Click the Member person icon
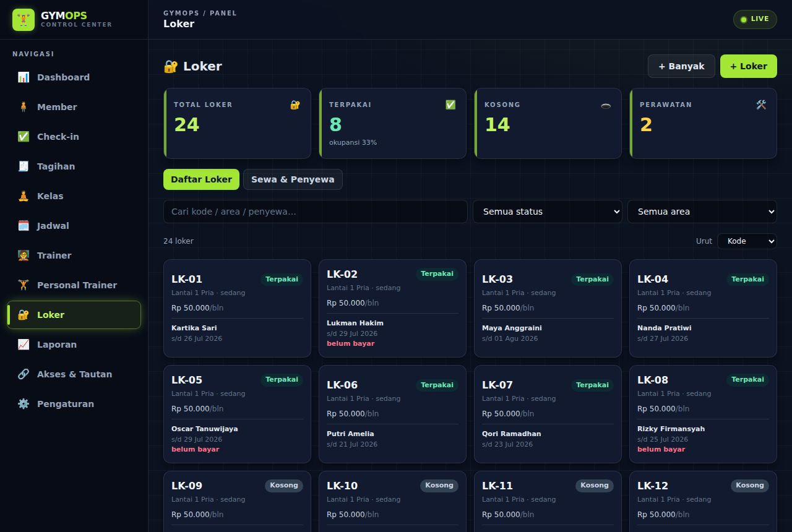792x532 pixels. (x=24, y=107)
